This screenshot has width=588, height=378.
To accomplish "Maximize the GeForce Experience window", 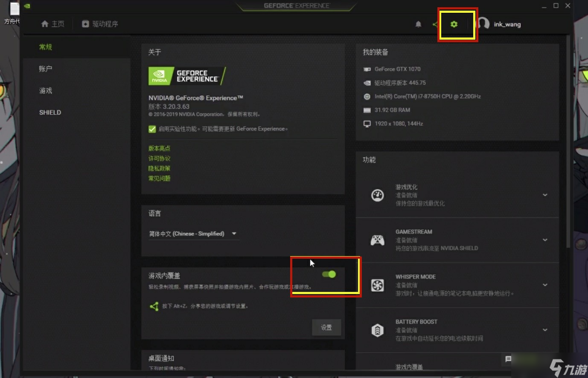I will click(x=556, y=6).
